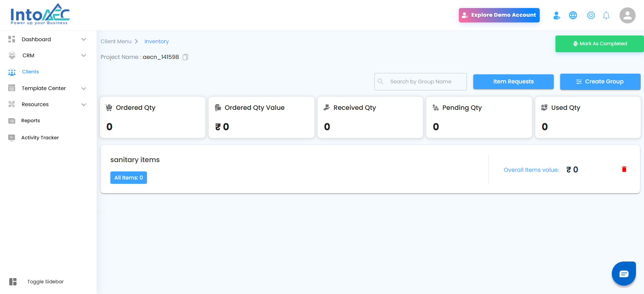Expand the Template Center chevron
The image size is (644, 294).
tap(84, 88)
